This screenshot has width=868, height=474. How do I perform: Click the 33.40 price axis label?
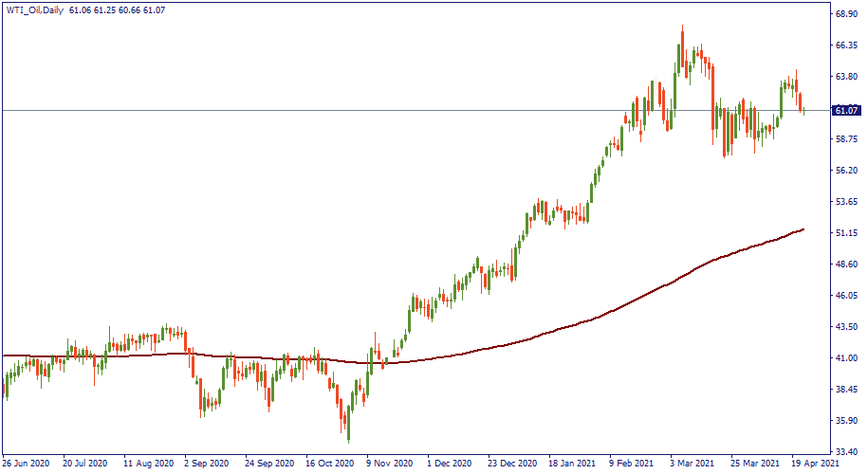(846, 451)
